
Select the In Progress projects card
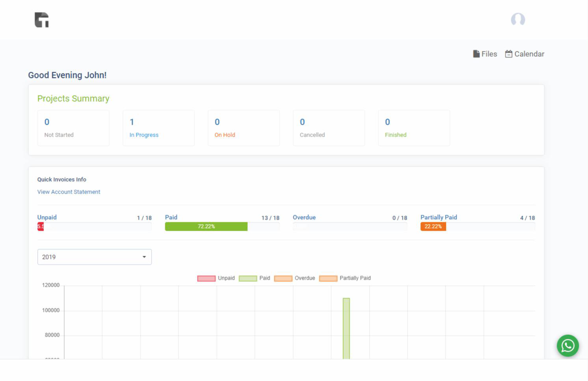(158, 128)
